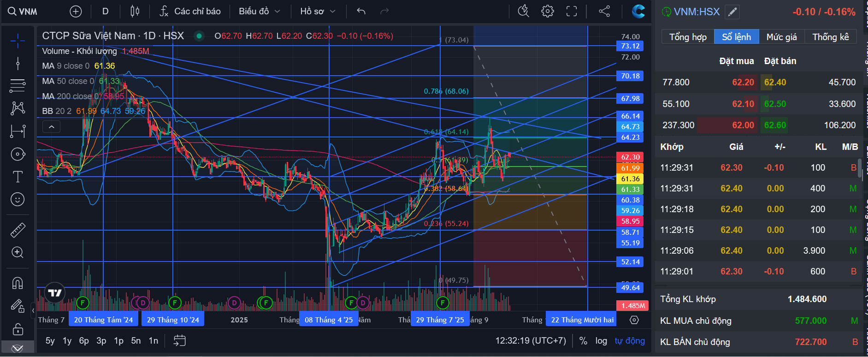Switch to the Thống kê tab

coord(830,37)
